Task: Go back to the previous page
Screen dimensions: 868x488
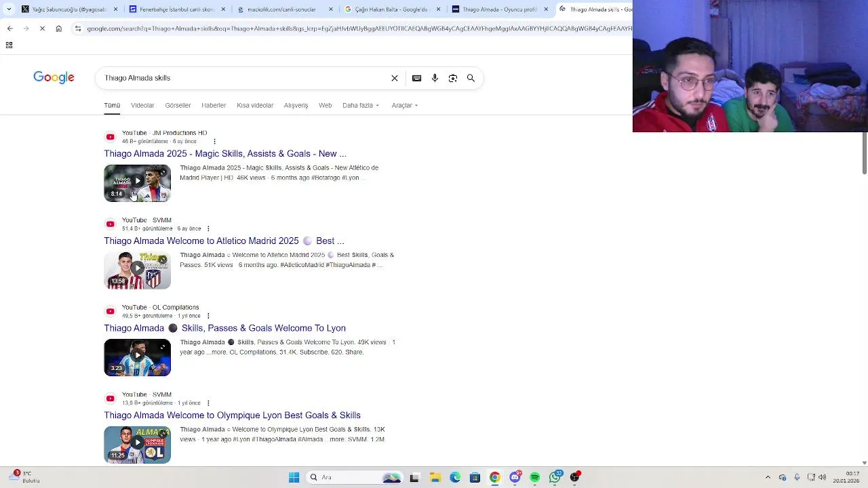Action: [x=9, y=28]
